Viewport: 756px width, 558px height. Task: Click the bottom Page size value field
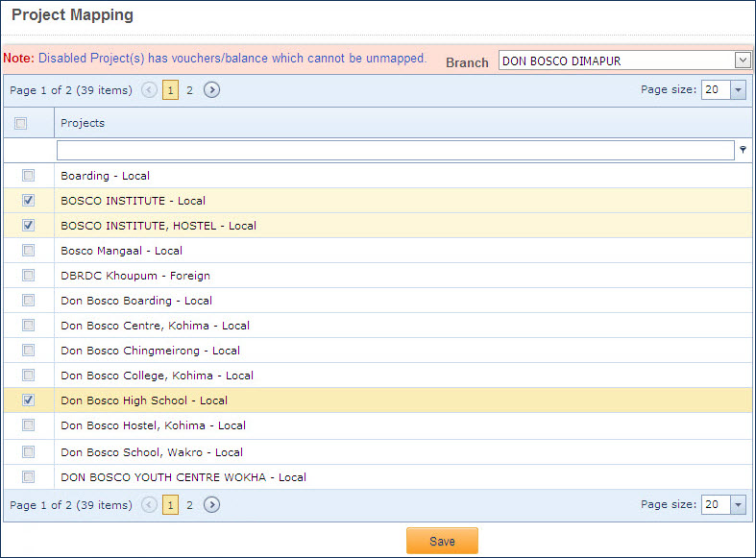716,504
